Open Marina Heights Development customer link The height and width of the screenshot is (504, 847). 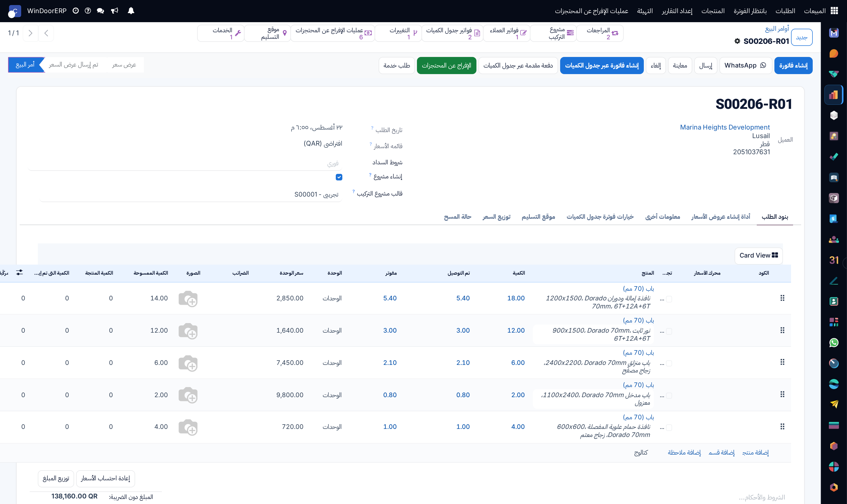(725, 127)
